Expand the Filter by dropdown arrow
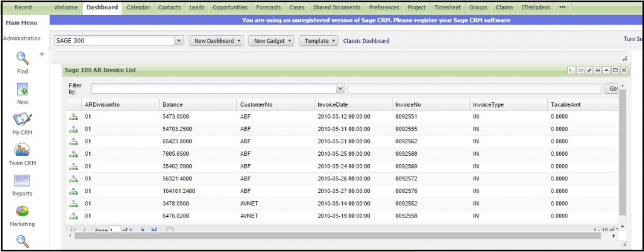Screen dimensions: 644x252 pos(340,88)
